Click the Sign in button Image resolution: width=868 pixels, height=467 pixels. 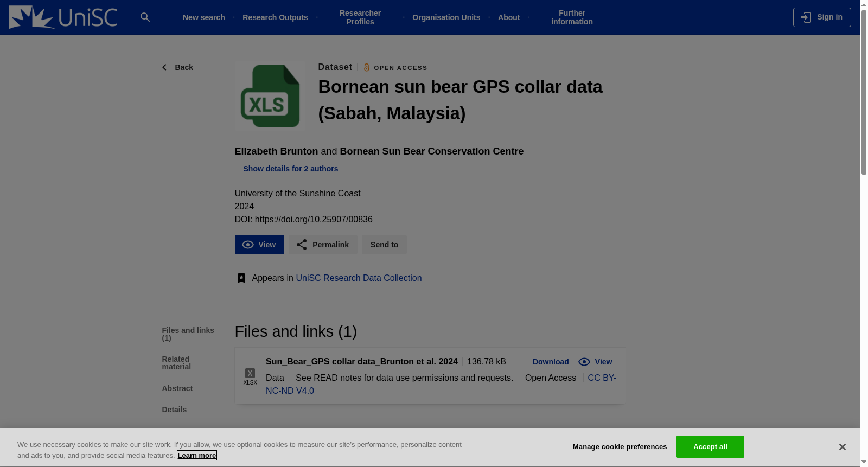(x=822, y=17)
